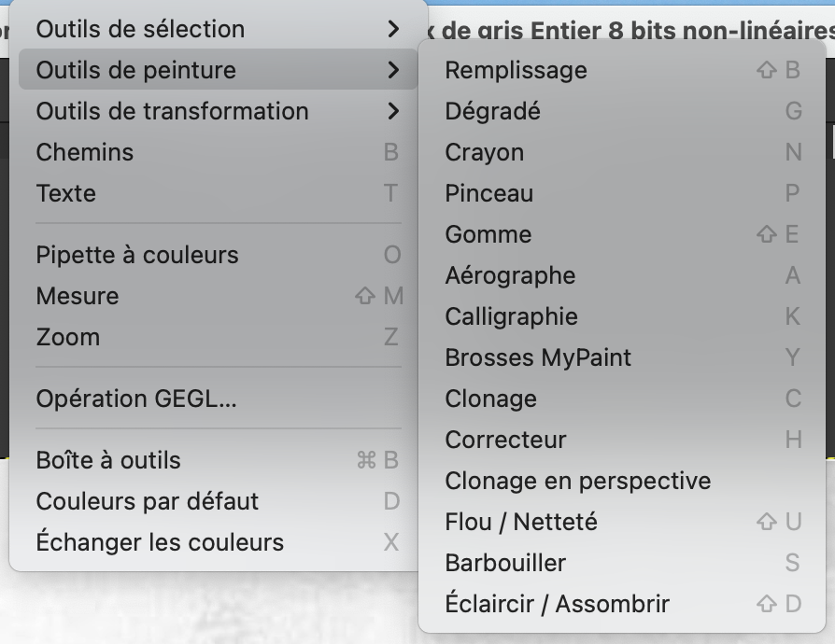The height and width of the screenshot is (644, 835).
Task: Choose the Dégradé tool
Action: (493, 111)
